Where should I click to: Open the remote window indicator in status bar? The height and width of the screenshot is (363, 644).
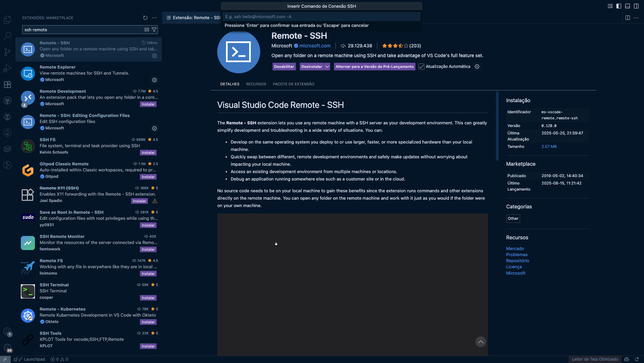(x=5, y=359)
